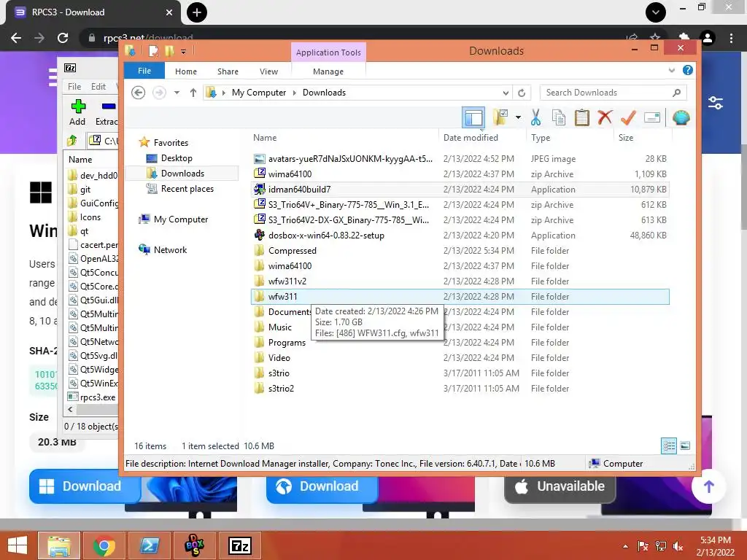The height and width of the screenshot is (560, 747).
Task: Click the orange checkmark Properties icon
Action: (x=628, y=117)
